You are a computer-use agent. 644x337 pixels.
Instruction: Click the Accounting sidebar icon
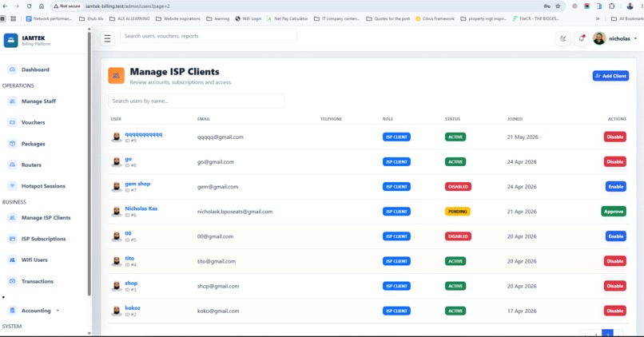tap(12, 311)
